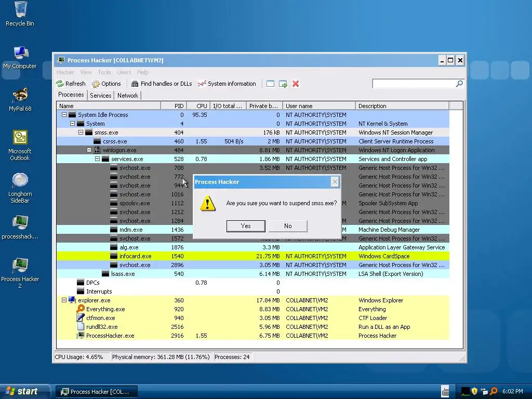
Task: Select the svchost.exe row with PID 2896
Action: pos(253,265)
